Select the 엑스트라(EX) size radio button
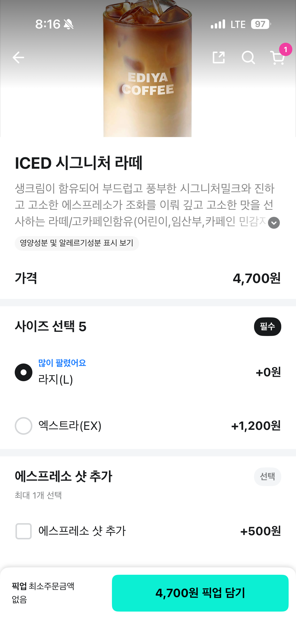The width and height of the screenshot is (296, 644). (24, 426)
